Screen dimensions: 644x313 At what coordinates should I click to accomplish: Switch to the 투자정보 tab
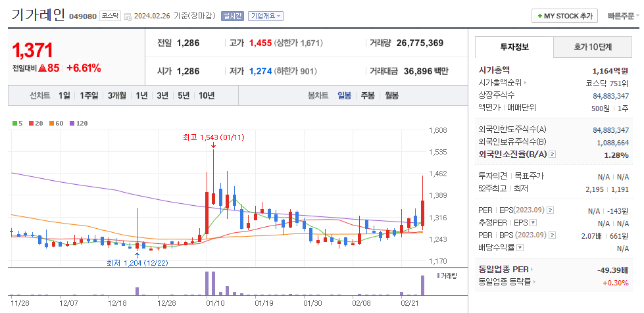(x=514, y=47)
